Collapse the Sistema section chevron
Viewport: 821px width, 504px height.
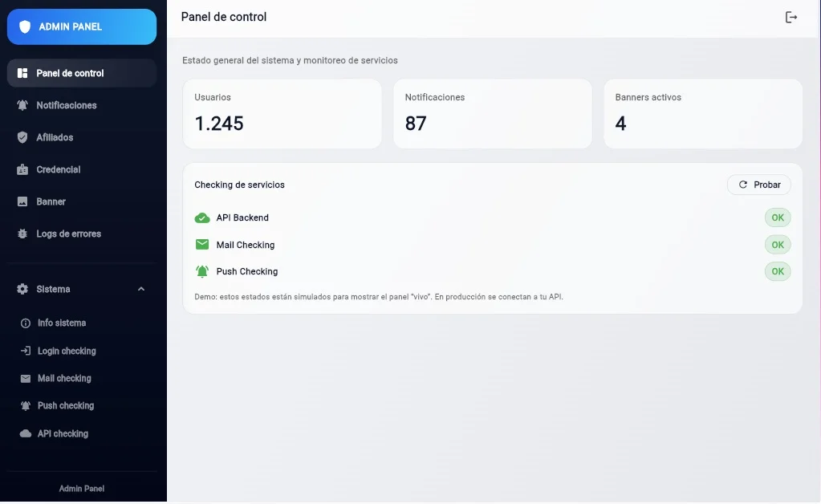click(141, 289)
